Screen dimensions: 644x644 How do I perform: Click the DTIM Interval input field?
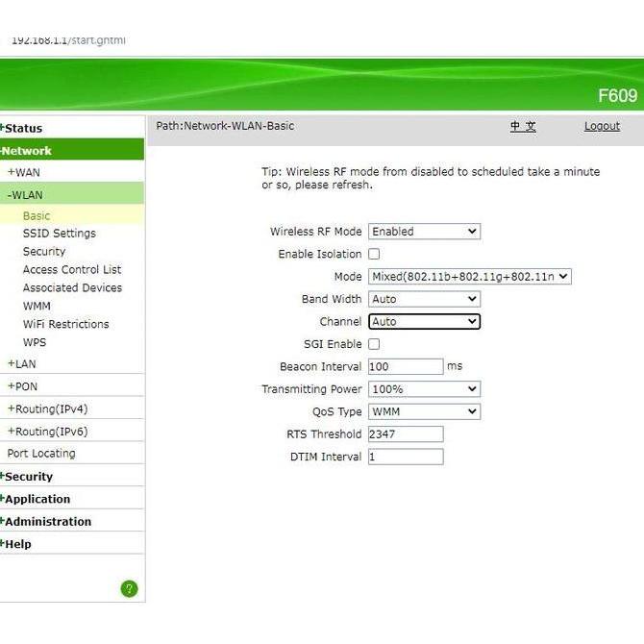pos(406,457)
